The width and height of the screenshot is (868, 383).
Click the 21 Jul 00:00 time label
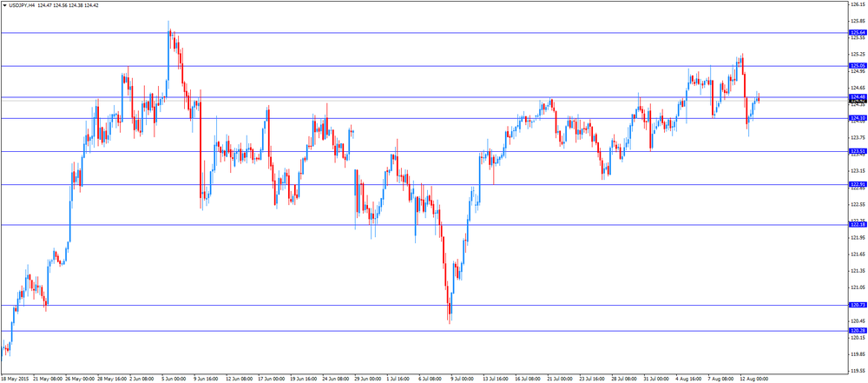(x=562, y=379)
